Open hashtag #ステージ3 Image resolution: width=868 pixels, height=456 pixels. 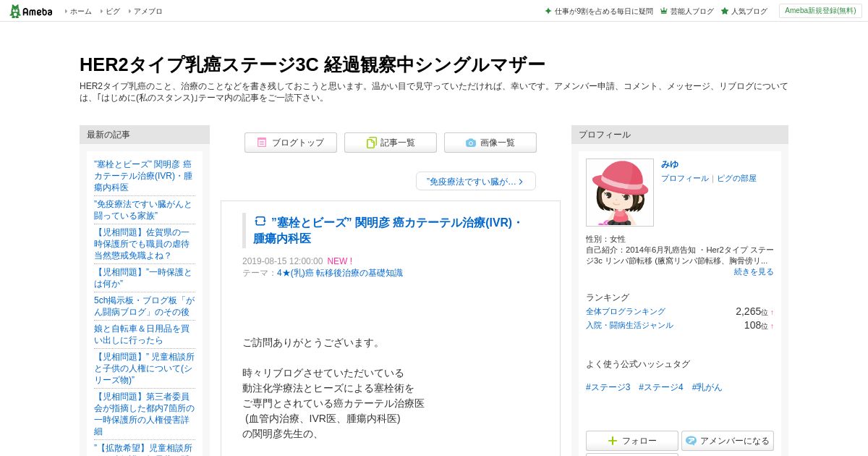pyautogui.click(x=608, y=387)
